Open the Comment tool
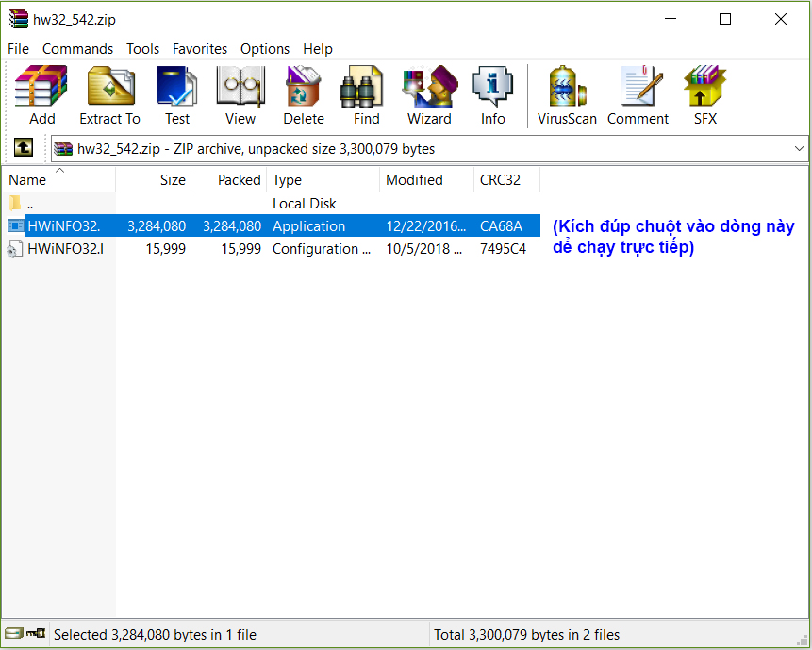 [638, 94]
